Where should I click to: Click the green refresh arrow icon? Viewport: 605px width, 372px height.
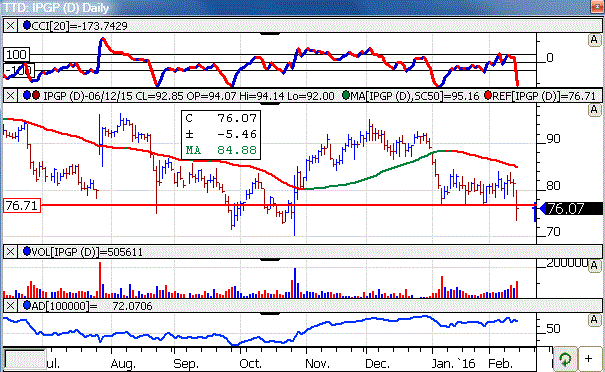[566, 359]
